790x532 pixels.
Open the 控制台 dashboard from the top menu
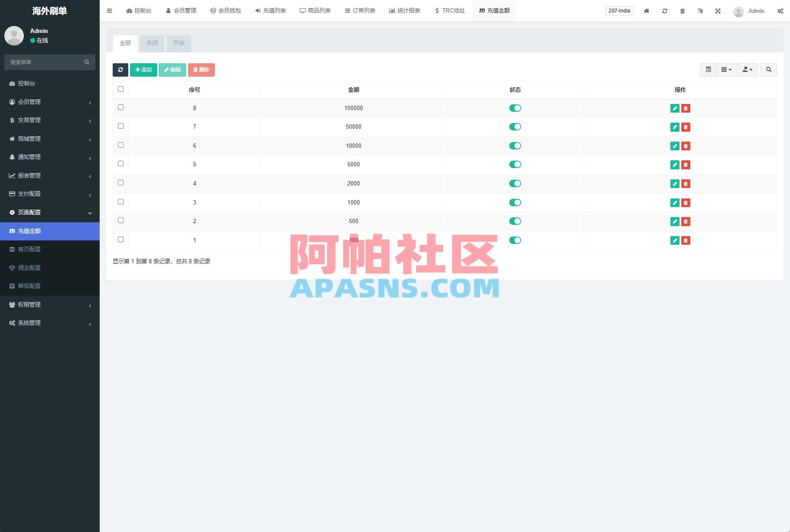click(x=139, y=10)
